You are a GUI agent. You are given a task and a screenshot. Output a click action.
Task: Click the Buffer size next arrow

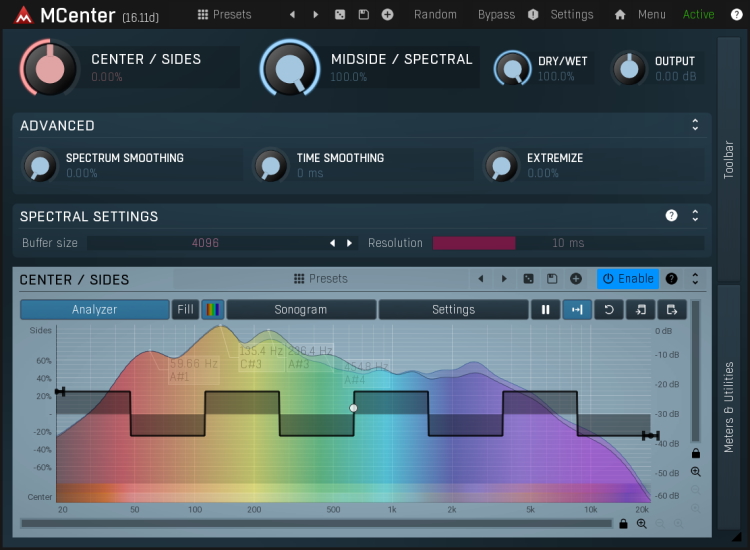(349, 243)
